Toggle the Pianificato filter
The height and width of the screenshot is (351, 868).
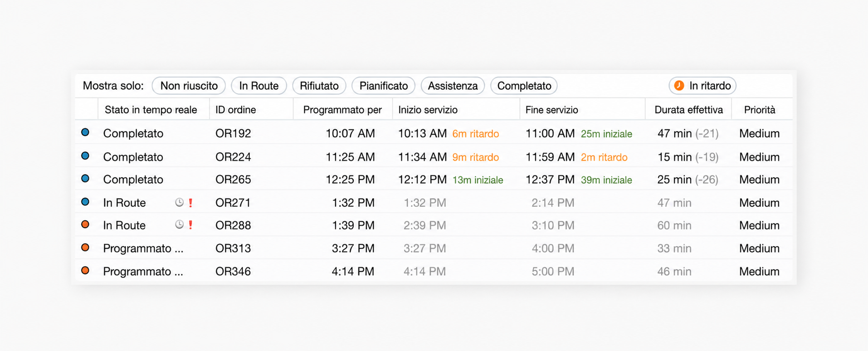pyautogui.click(x=384, y=86)
